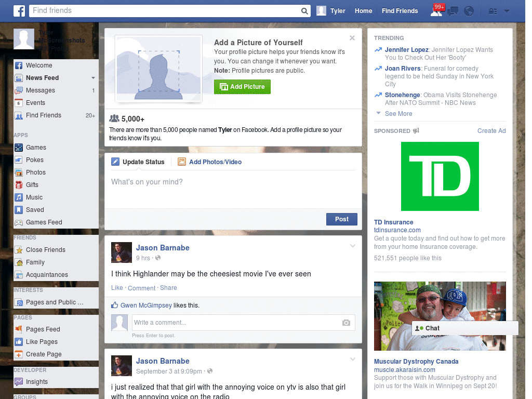Click the Events calendar icon
532x399 pixels.
click(19, 103)
